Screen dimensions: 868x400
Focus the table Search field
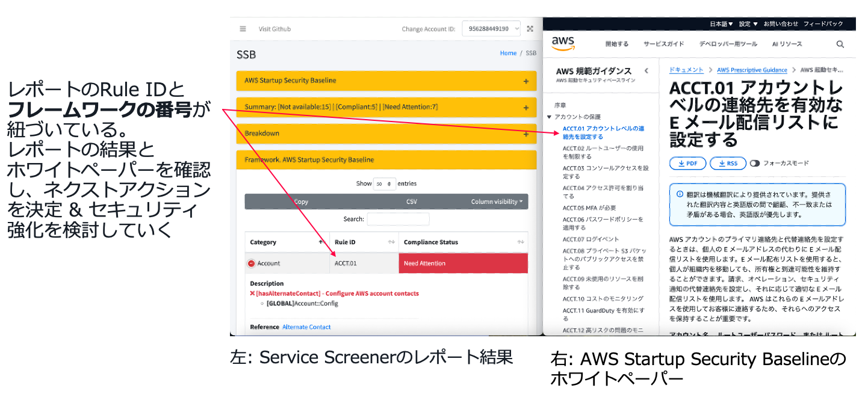[398, 220]
